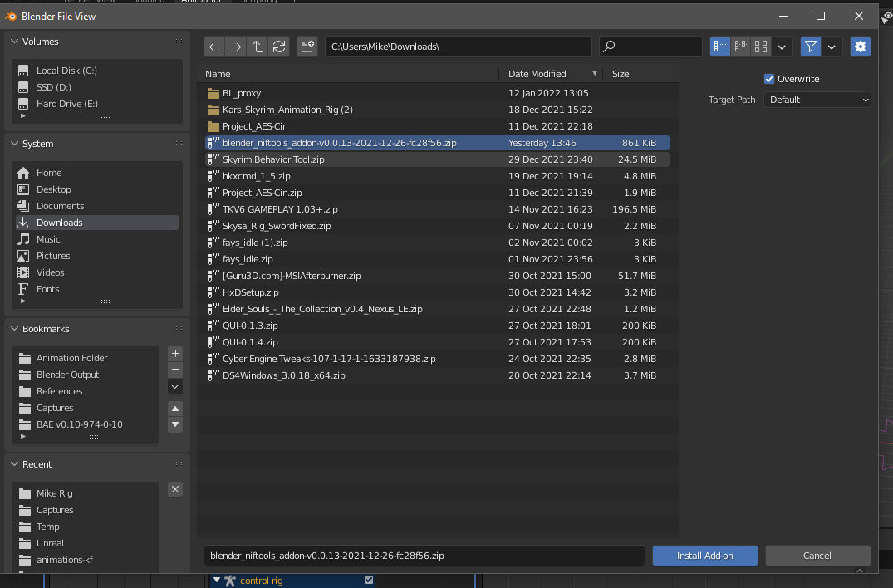Click the file path field
The image size is (893, 588).
point(459,47)
